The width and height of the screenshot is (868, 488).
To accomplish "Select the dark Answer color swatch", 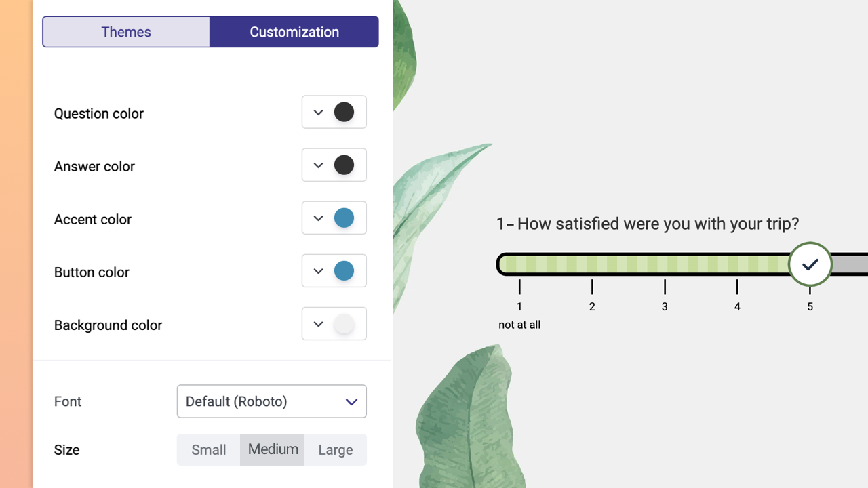I will tap(344, 165).
